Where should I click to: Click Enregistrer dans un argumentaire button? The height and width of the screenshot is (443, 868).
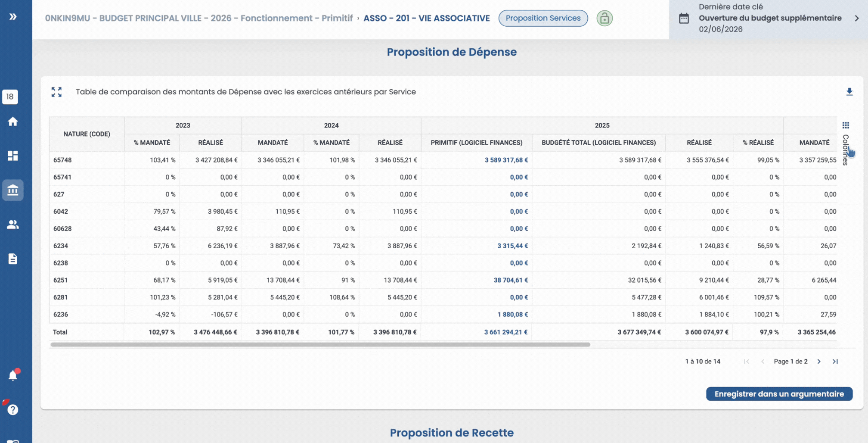point(779,394)
